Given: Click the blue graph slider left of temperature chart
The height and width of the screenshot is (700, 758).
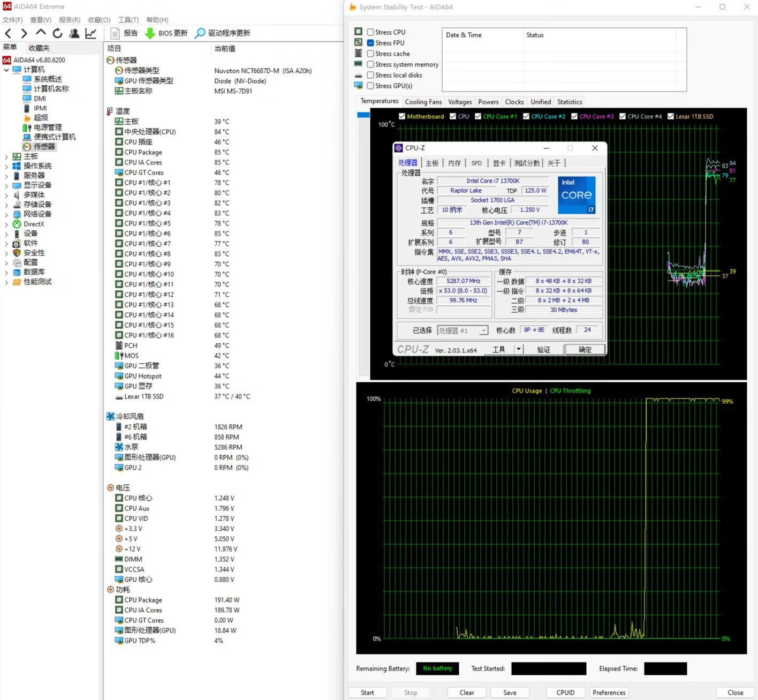Looking at the screenshot, I should coord(363,115).
